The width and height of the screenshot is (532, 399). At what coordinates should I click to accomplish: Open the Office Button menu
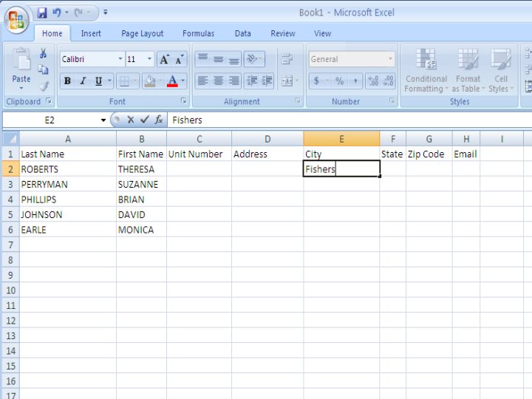[x=16, y=20]
